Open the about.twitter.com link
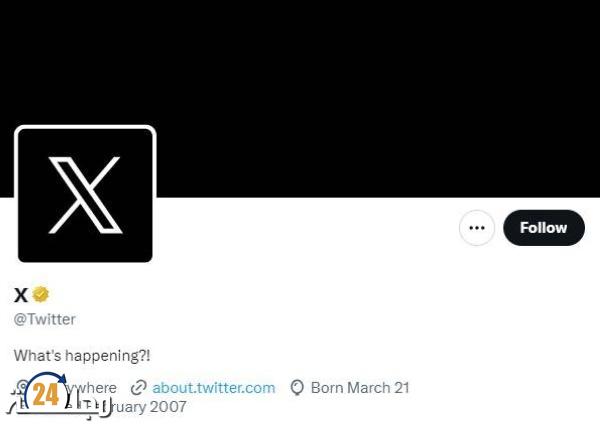This screenshot has width=600, height=427. tap(214, 388)
